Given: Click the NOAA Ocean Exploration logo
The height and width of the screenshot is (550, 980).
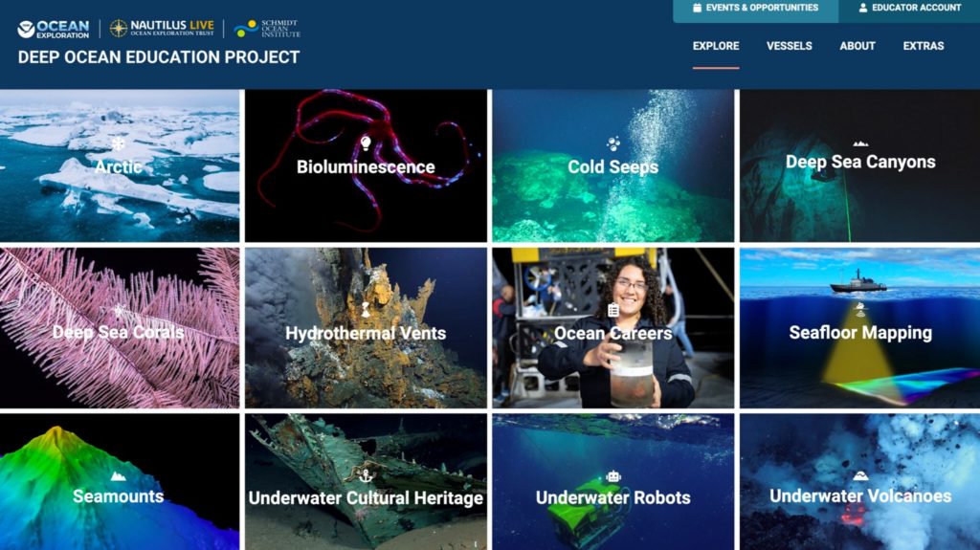Looking at the screenshot, I should (54, 29).
